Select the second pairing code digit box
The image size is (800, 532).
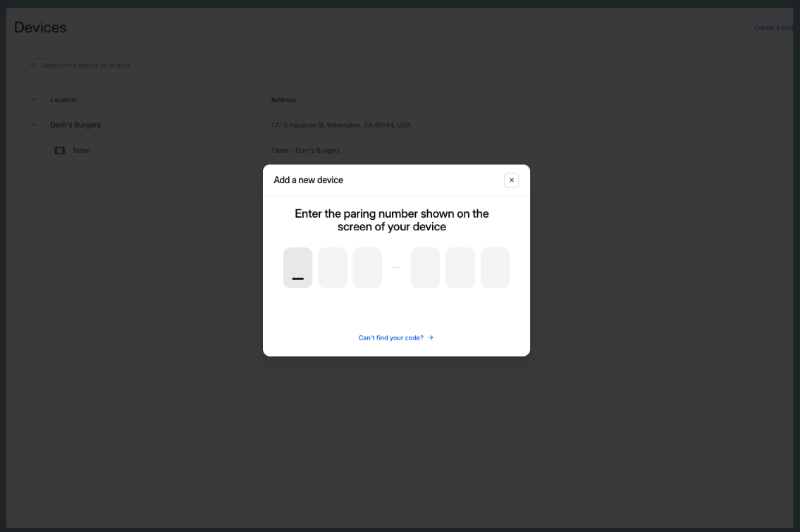point(333,268)
